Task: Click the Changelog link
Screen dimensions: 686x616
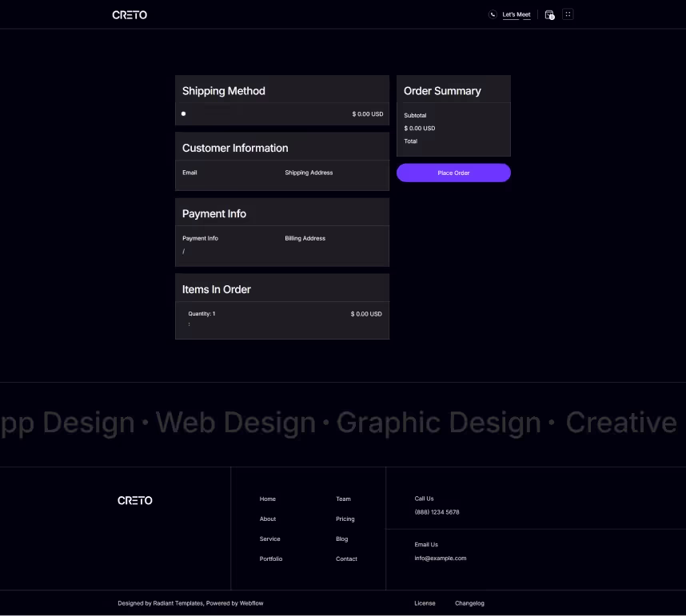Action: click(469, 603)
